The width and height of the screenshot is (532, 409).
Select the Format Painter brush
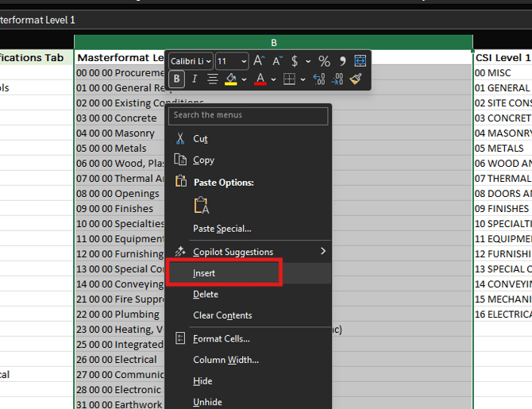(357, 79)
